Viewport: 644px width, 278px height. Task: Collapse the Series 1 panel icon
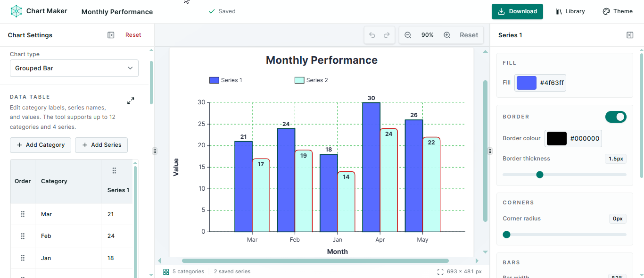[630, 35]
